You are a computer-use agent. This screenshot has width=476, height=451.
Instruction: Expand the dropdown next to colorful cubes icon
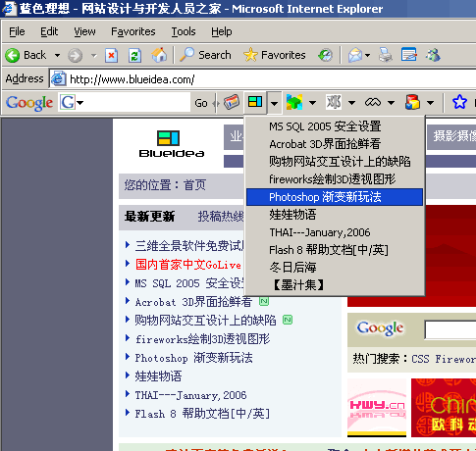point(312,103)
